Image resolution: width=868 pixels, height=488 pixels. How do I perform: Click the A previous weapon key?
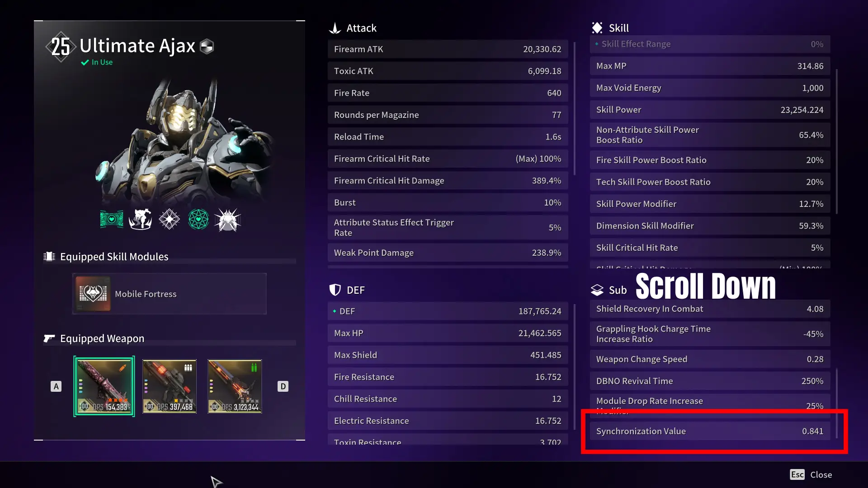56,386
